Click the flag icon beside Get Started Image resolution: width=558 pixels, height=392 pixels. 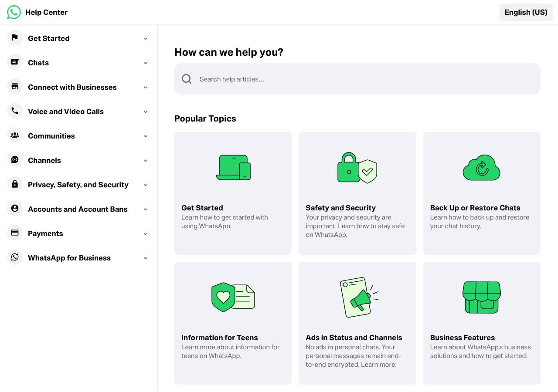tap(15, 37)
